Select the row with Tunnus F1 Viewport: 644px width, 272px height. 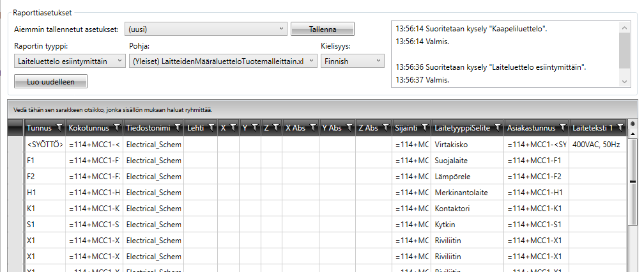[x=44, y=160]
